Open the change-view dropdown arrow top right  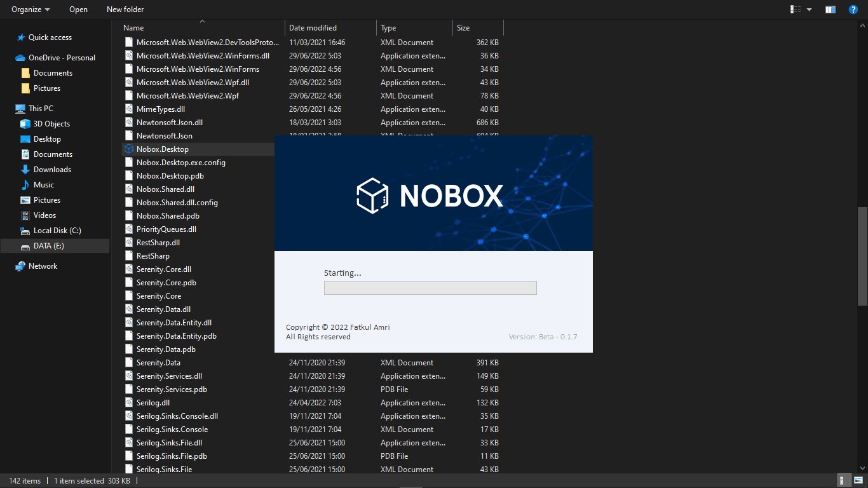pos(809,9)
